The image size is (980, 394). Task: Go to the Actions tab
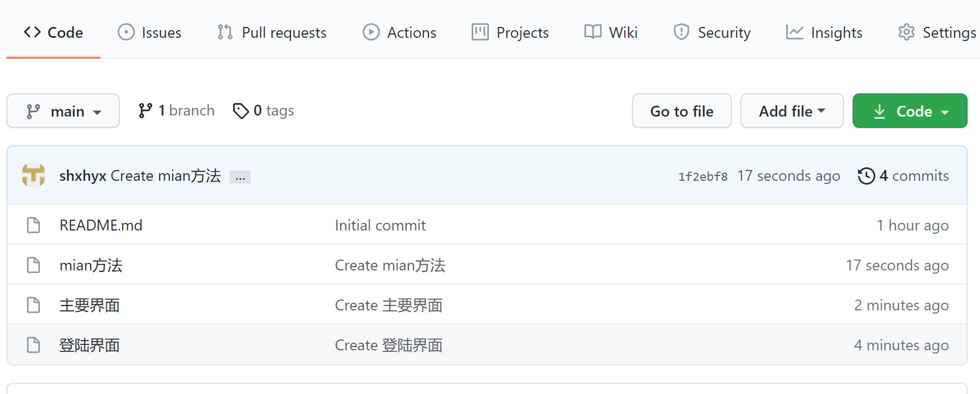pyautogui.click(x=399, y=32)
